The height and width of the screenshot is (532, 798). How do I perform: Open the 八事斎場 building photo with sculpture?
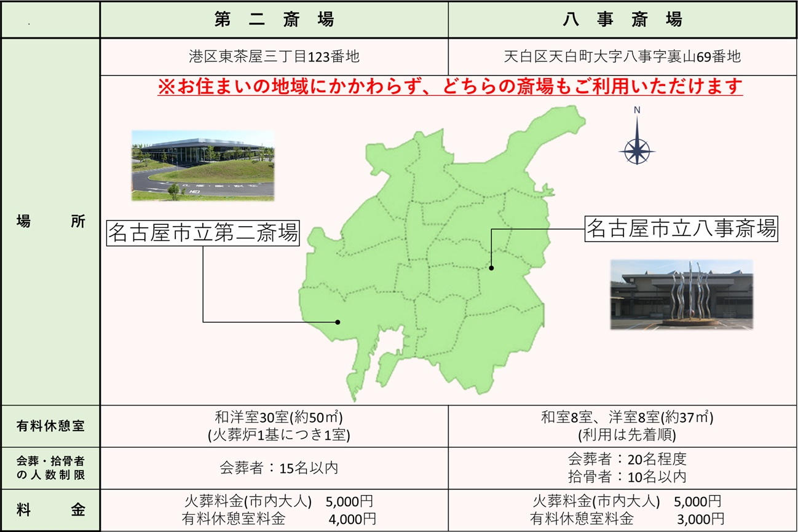click(x=681, y=294)
